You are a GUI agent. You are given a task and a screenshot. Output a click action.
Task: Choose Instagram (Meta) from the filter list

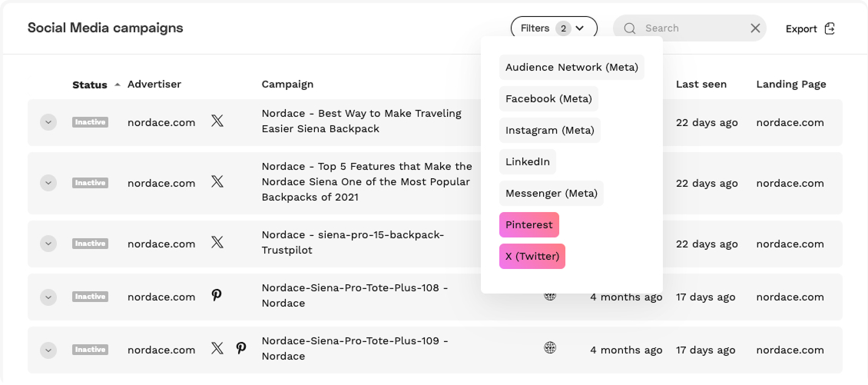[x=549, y=131]
